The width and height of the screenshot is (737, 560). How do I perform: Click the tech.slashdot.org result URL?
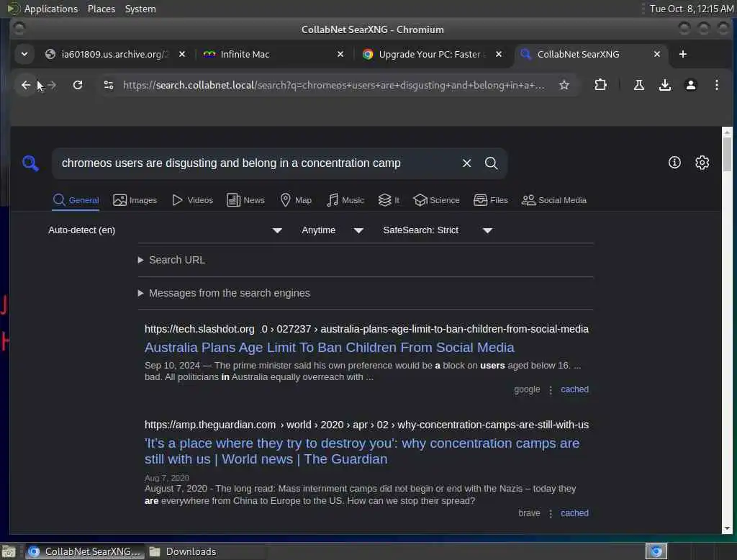[366, 329]
